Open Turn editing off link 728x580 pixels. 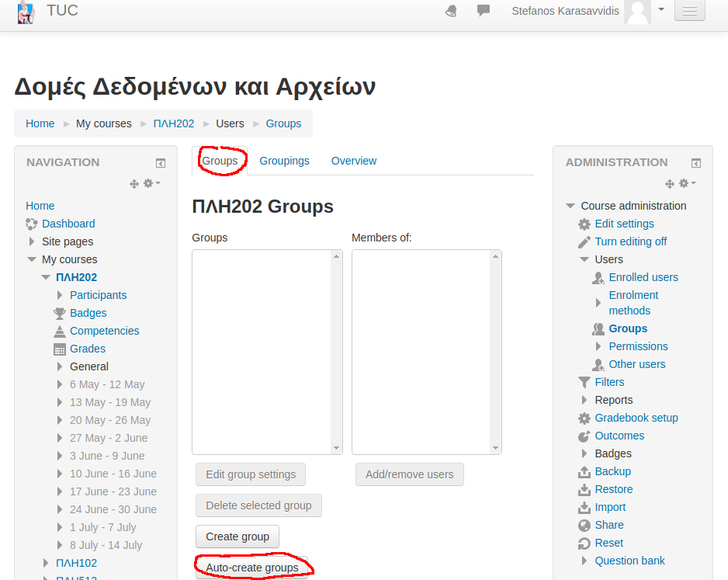coord(630,241)
